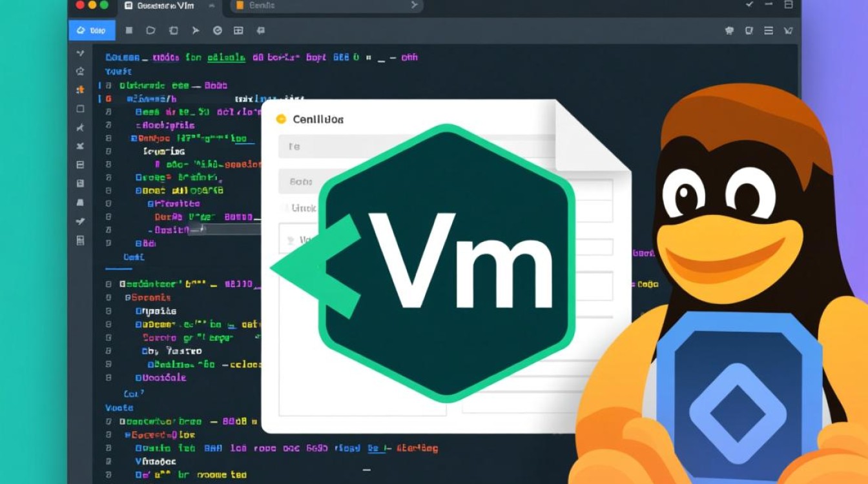Click the X-shaped icon in left sidebar
Screen dimensions: 868x484
(x=80, y=146)
